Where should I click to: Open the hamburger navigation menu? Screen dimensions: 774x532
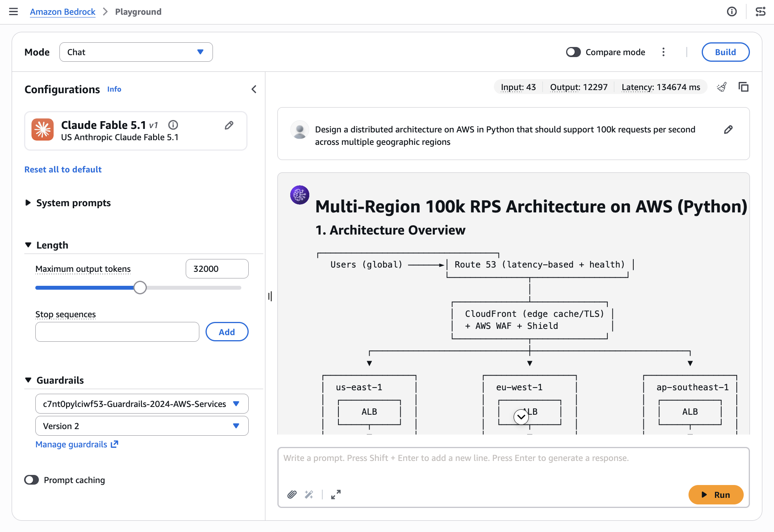[14, 12]
